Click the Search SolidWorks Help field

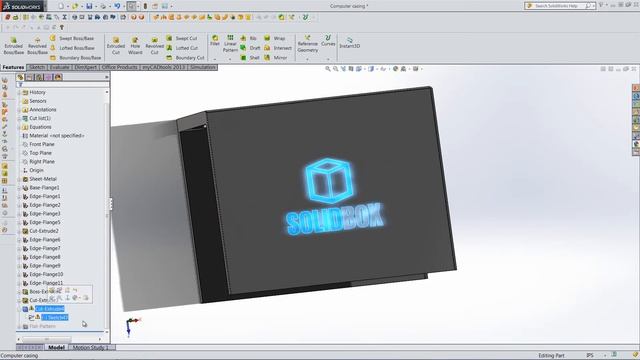(559, 6)
